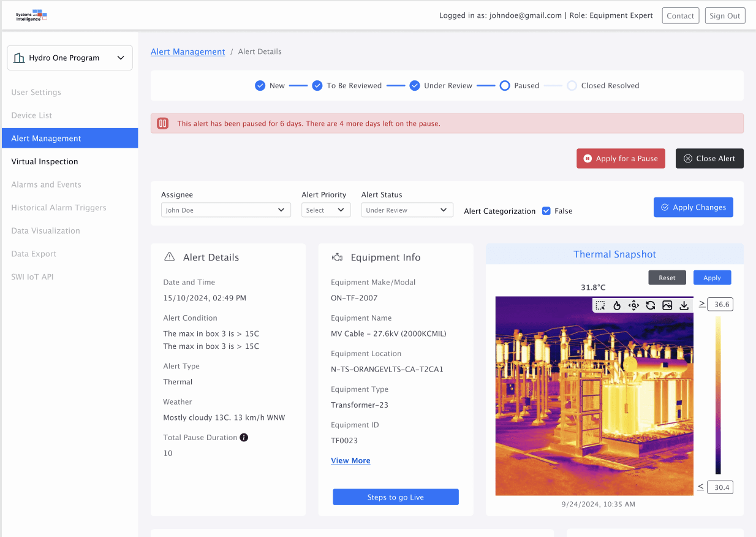Open the Alert Status Under Review dropdown
756x537 pixels.
(407, 210)
